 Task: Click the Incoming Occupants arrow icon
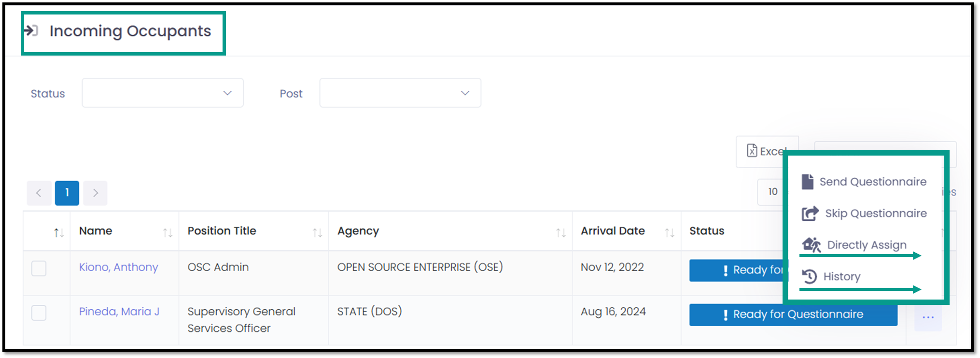pos(31,30)
